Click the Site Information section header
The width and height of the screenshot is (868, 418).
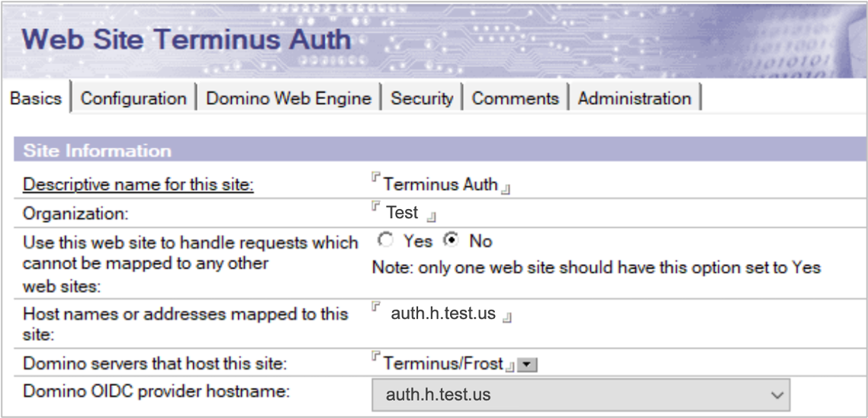click(x=97, y=150)
